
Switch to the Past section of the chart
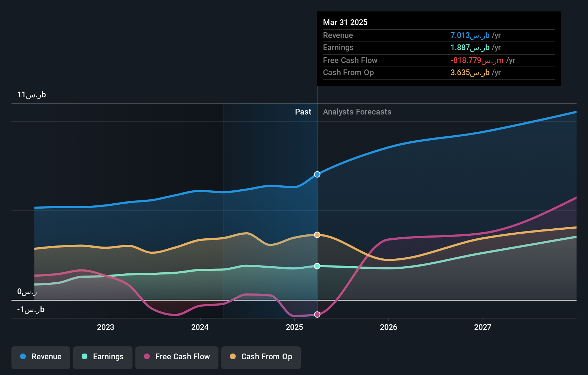(303, 112)
